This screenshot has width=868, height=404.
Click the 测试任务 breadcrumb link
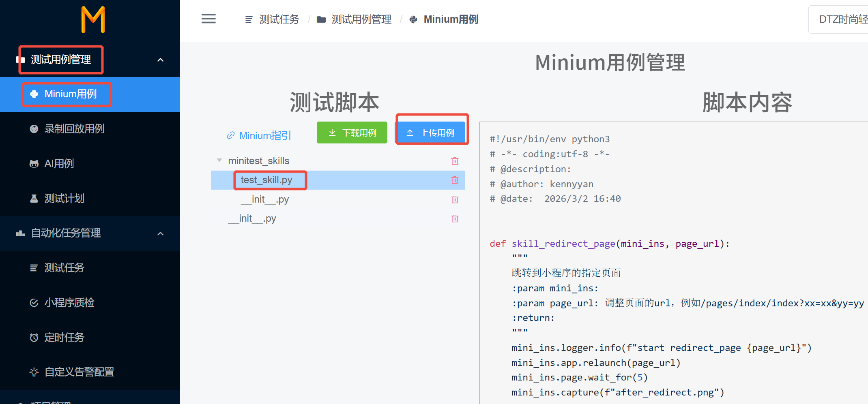click(x=279, y=19)
